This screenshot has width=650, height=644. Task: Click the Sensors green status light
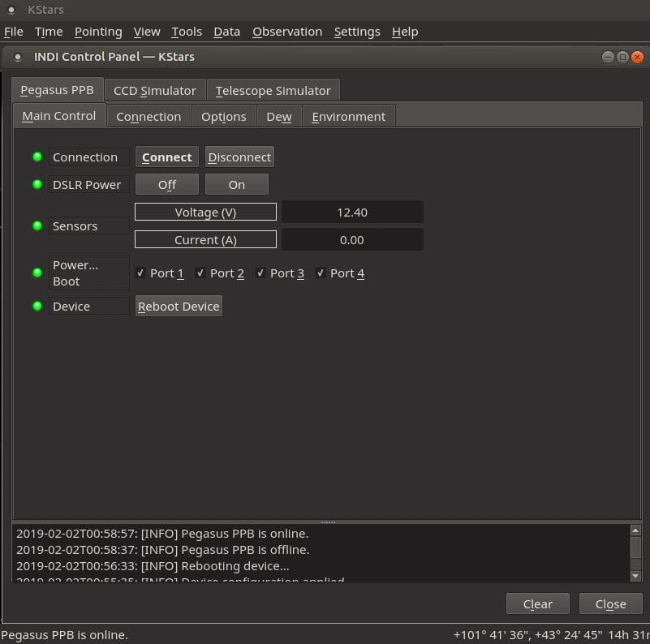pyautogui.click(x=37, y=225)
